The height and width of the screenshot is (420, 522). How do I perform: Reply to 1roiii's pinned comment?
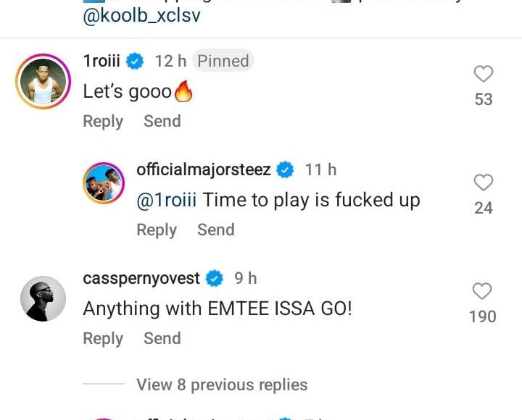coord(103,121)
